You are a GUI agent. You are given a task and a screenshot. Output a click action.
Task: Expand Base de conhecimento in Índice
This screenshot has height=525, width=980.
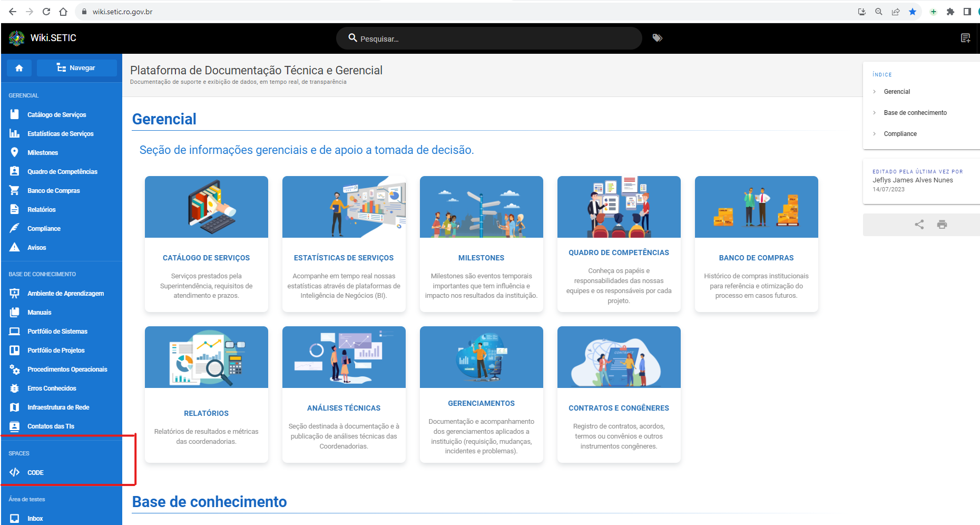(915, 113)
